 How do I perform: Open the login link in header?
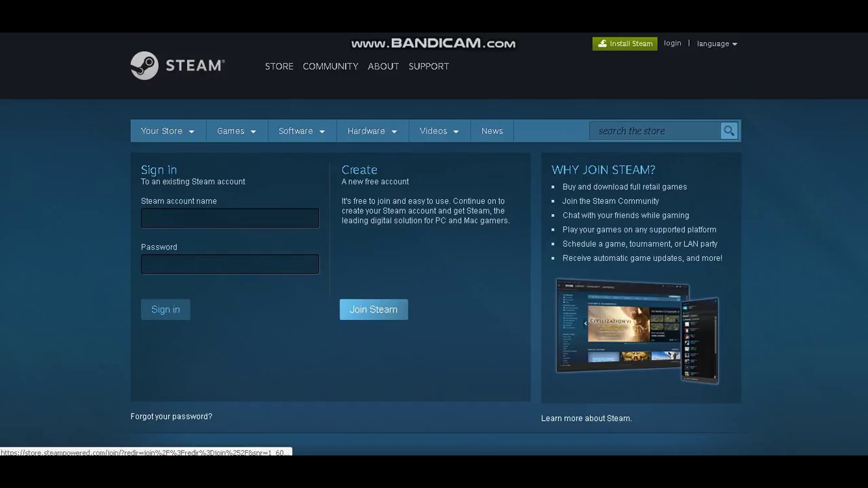673,43
